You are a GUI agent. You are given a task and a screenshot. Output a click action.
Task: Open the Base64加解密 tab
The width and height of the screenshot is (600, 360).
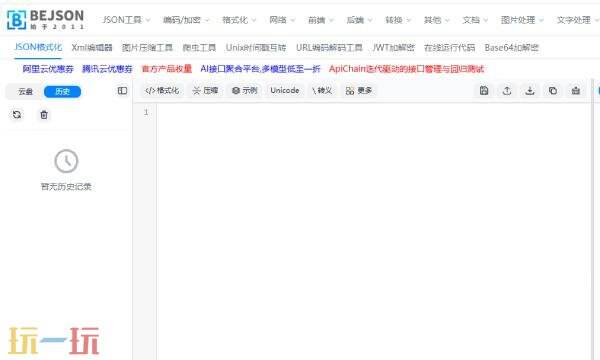[x=512, y=47]
